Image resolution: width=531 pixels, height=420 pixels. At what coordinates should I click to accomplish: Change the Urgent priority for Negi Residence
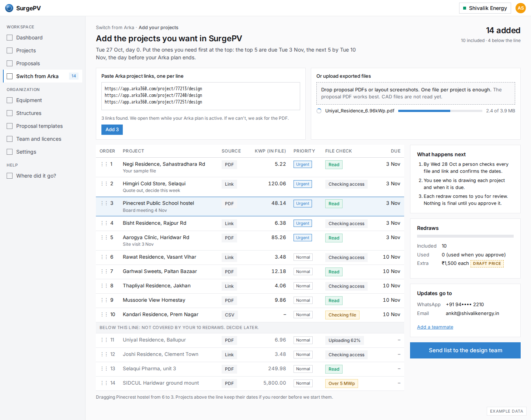coord(303,164)
